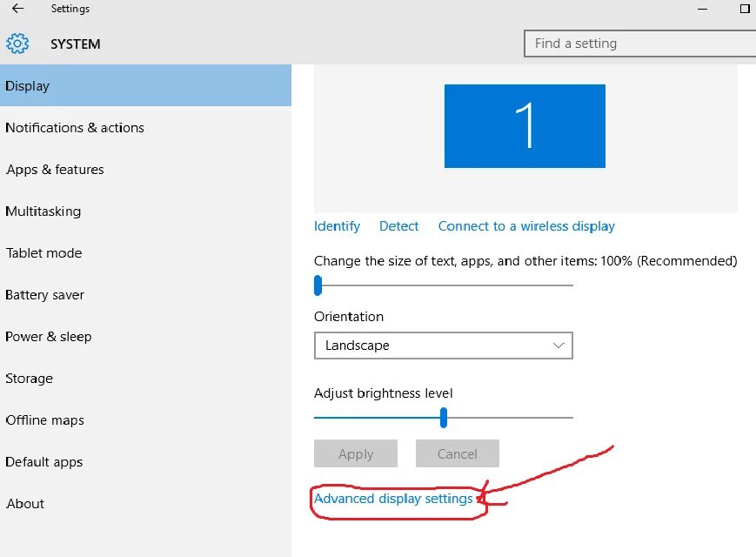The width and height of the screenshot is (756, 557).
Task: Click the System gear icon
Action: 17,44
